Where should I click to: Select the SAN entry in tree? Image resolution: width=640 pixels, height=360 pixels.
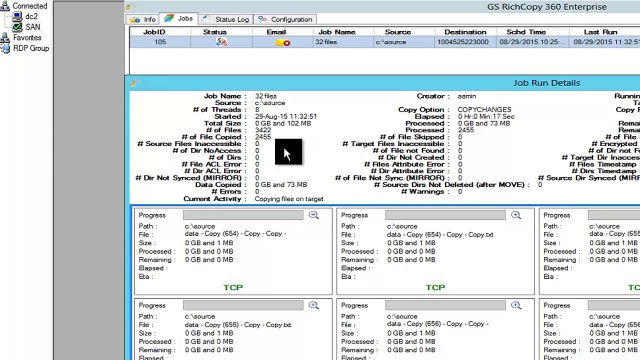[33, 27]
